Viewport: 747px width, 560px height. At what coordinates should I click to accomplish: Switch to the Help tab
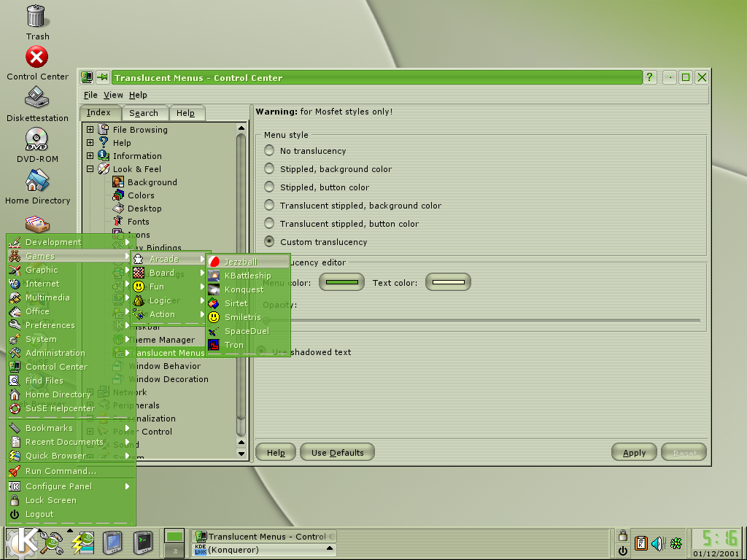pos(186,113)
